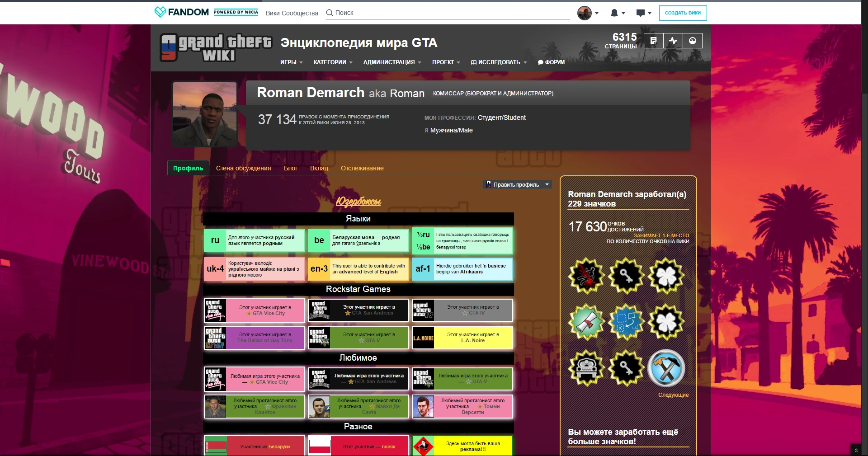
Task: Open the Grand Theft Wiki logo
Action: [216, 47]
